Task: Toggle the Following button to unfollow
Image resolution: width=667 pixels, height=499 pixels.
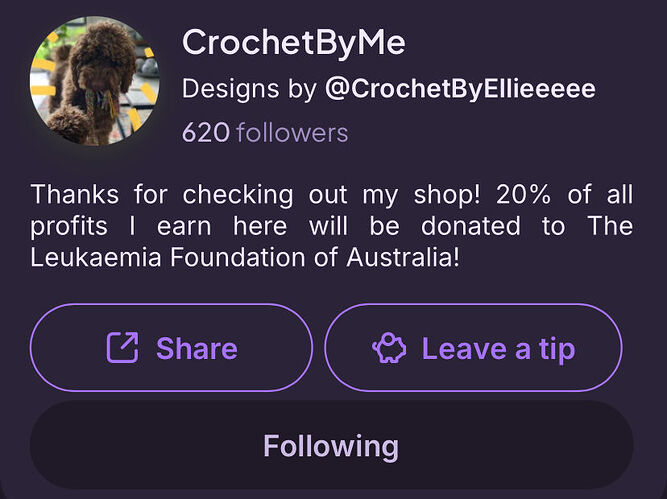Action: [331, 445]
